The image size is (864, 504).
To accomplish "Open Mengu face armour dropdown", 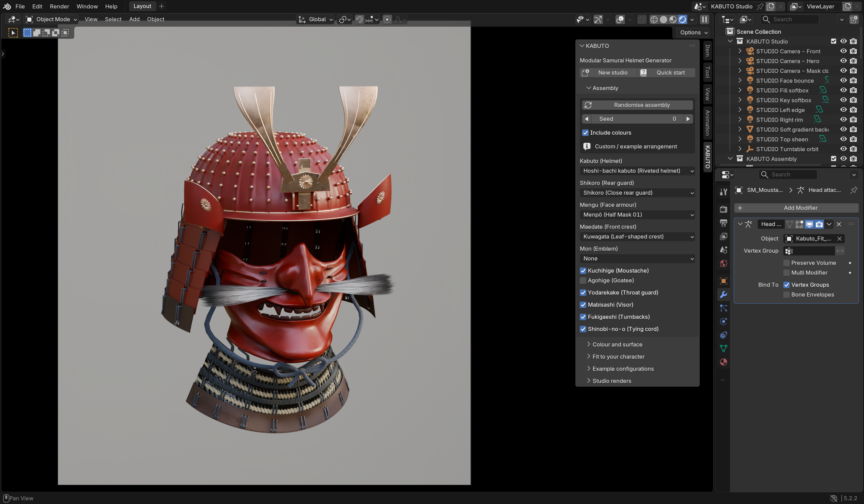I will click(x=638, y=215).
